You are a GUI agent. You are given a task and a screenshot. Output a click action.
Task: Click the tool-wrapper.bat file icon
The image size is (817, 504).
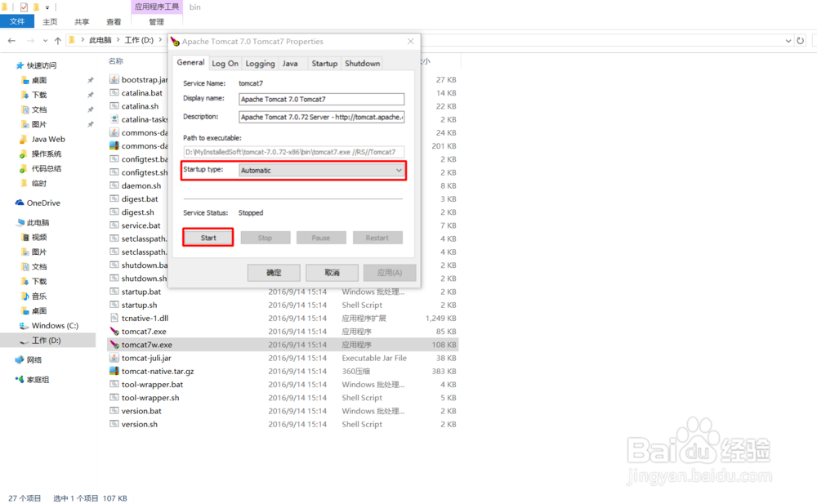(114, 384)
